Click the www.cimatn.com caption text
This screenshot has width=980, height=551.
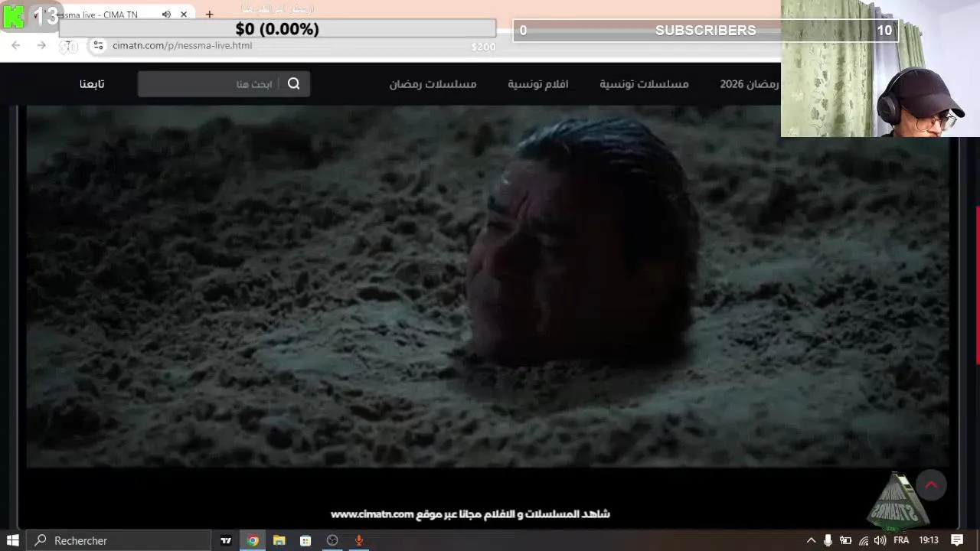372,514
